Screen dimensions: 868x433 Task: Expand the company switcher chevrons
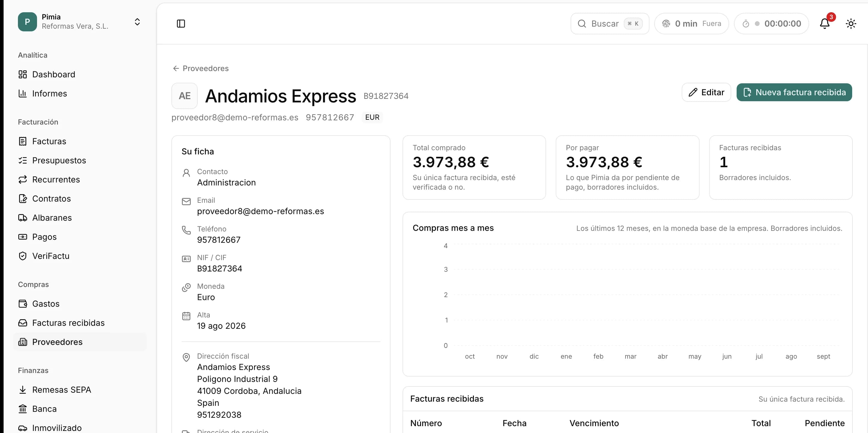click(137, 22)
